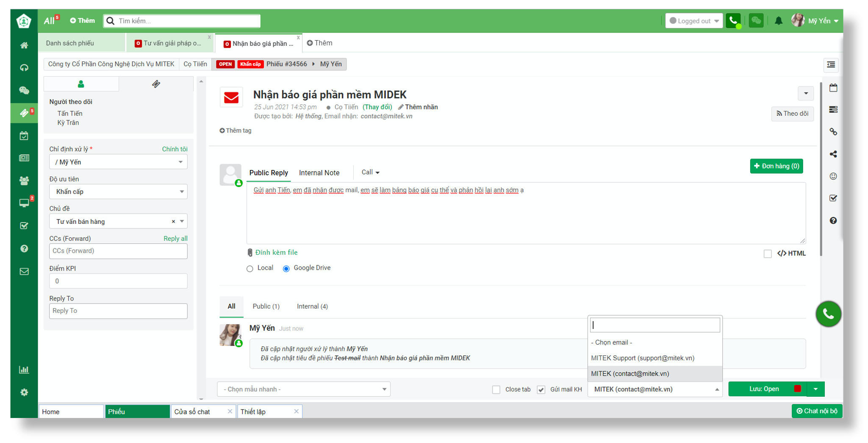The height and width of the screenshot is (443, 868).
Task: Click into the Tìm kiếm search field
Action: pos(182,21)
